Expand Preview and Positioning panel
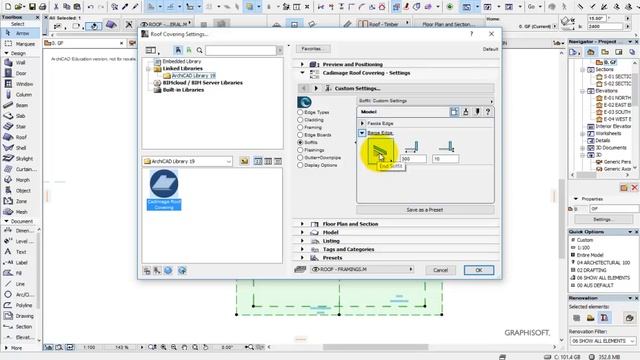The width and height of the screenshot is (640, 360). [302, 64]
